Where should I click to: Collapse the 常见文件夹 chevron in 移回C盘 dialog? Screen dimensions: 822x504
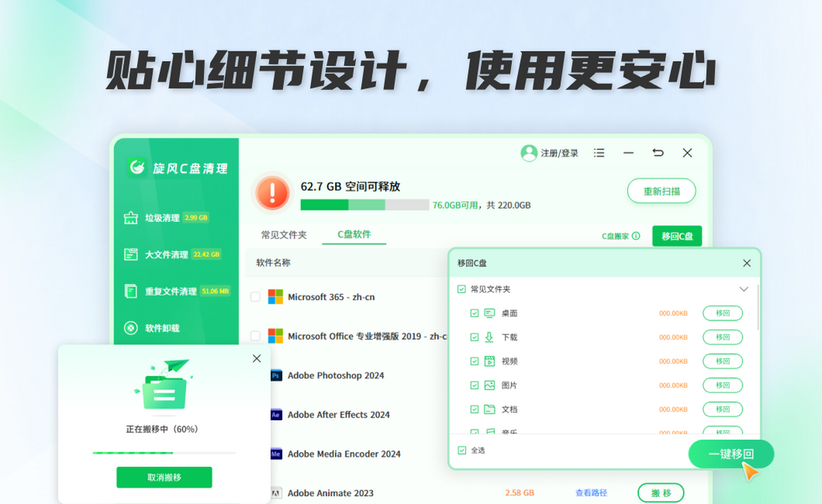(x=744, y=290)
